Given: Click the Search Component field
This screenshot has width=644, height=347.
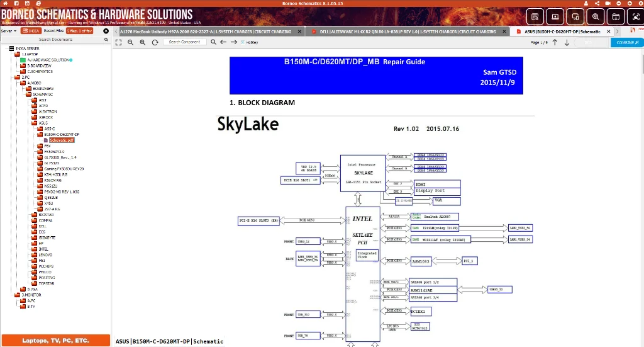Looking at the screenshot, I should [x=184, y=42].
